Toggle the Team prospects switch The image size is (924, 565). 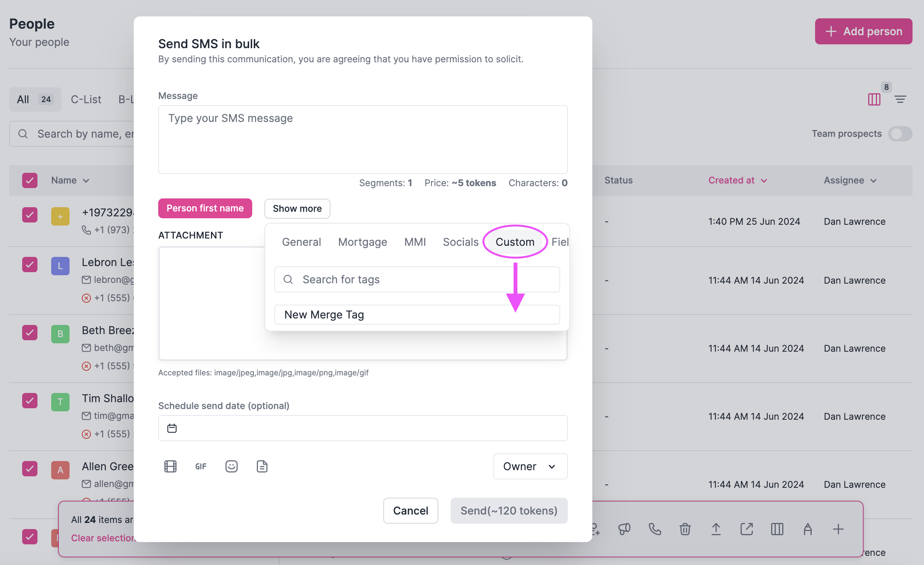[x=900, y=134]
